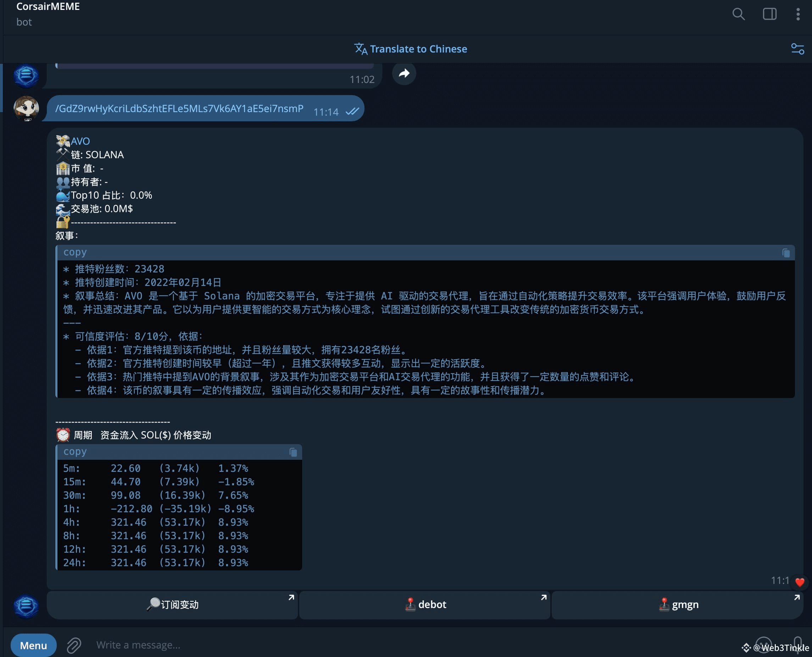Image resolution: width=812 pixels, height=657 pixels.
Task: Click the bot avatar beside the inline buttons
Action: (x=26, y=606)
